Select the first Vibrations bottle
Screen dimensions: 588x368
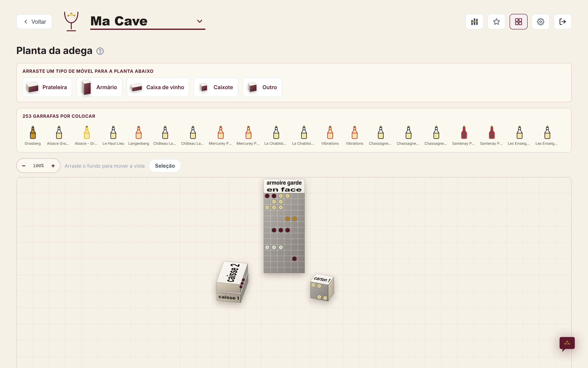(330, 136)
